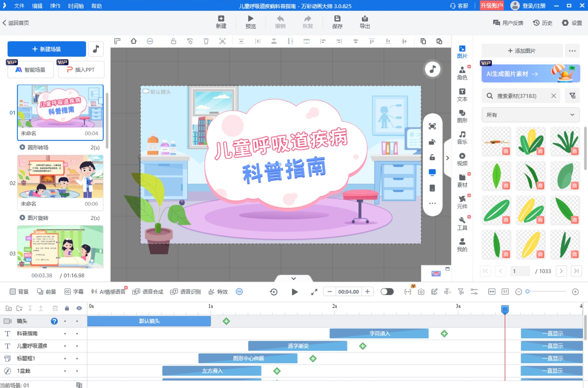Toggle layer visibility with the eye icon
The width and height of the screenshot is (588, 388).
[x=79, y=308]
